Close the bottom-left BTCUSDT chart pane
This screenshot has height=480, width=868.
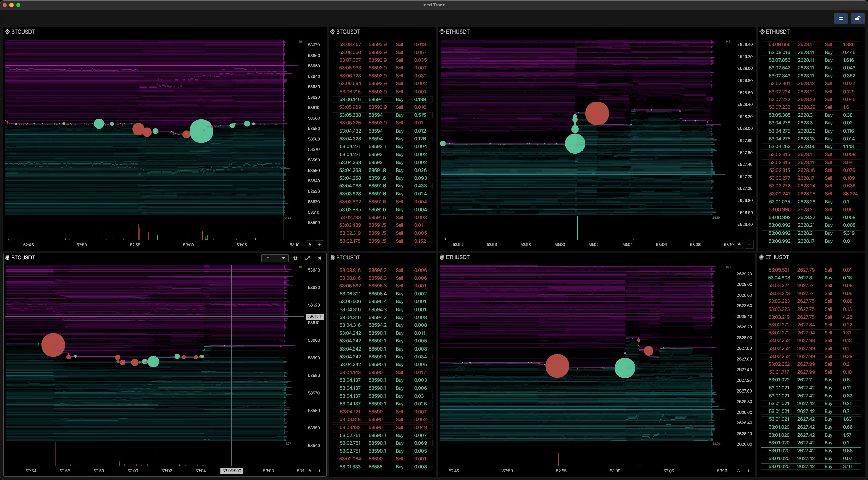click(x=320, y=258)
